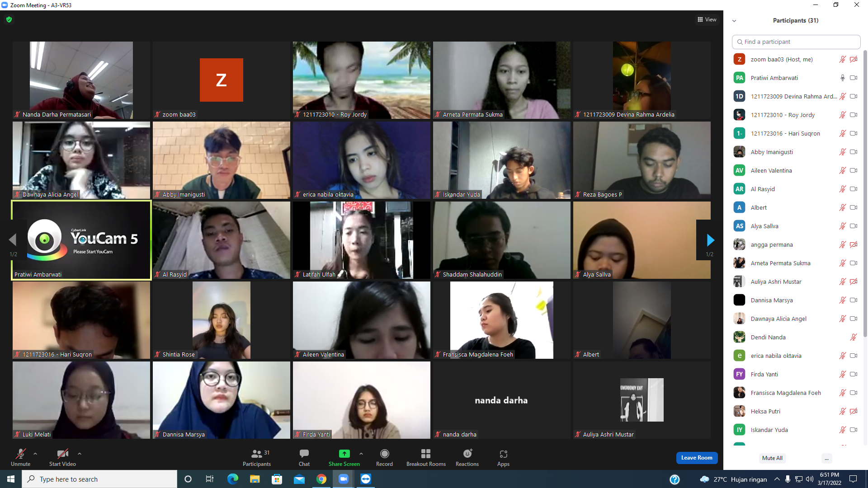Open the Chat panel
868x488 pixels.
pos(304,457)
